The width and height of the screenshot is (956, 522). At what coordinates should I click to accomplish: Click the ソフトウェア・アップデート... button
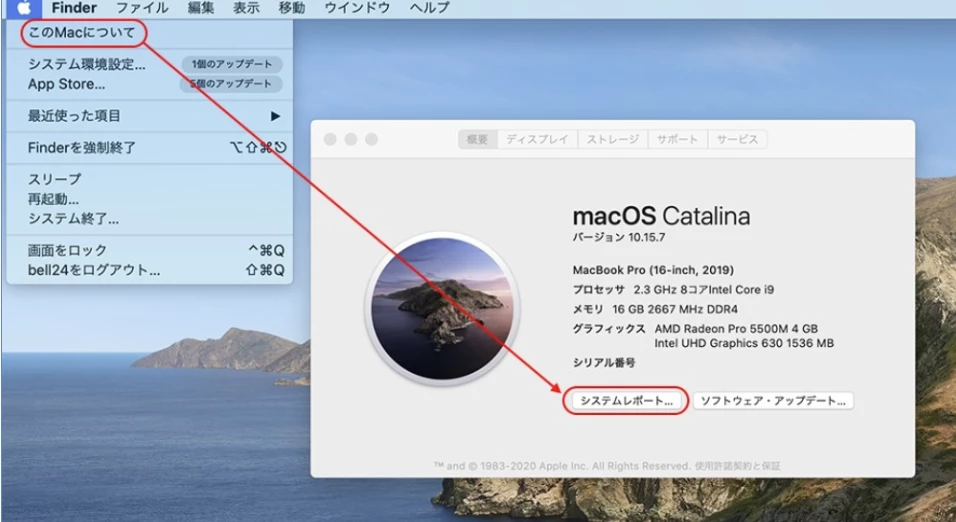tap(773, 401)
